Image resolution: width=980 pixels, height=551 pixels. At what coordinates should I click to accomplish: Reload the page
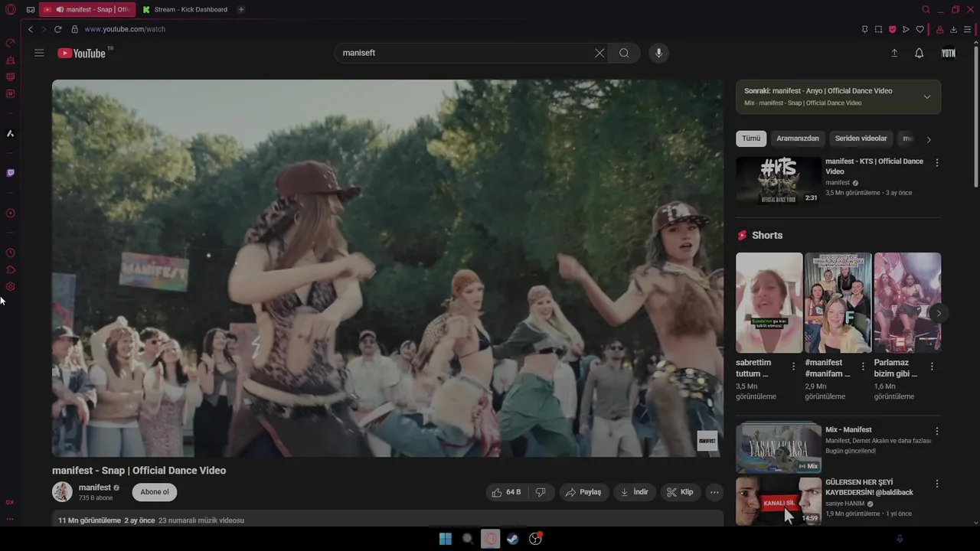pyautogui.click(x=57, y=29)
